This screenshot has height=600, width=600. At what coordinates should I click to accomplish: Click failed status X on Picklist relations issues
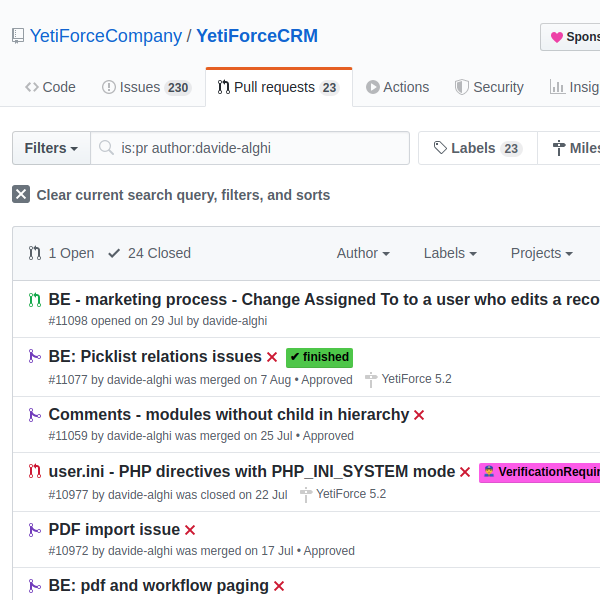click(272, 357)
